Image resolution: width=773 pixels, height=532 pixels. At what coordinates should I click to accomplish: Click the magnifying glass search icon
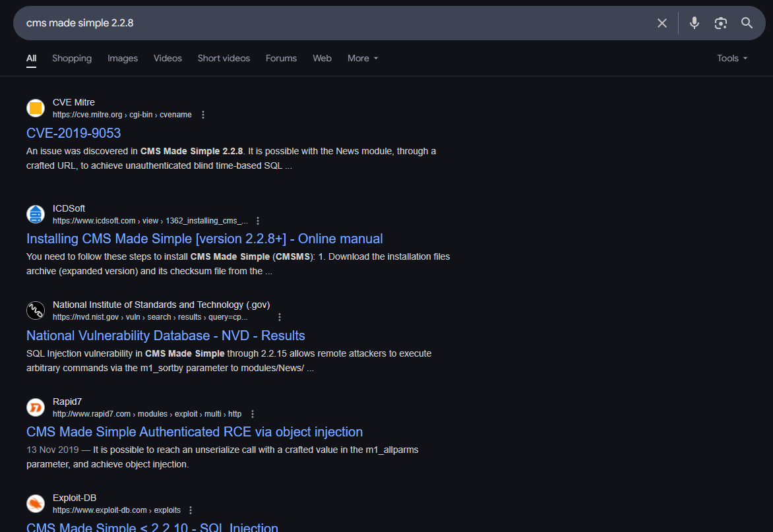coord(747,23)
